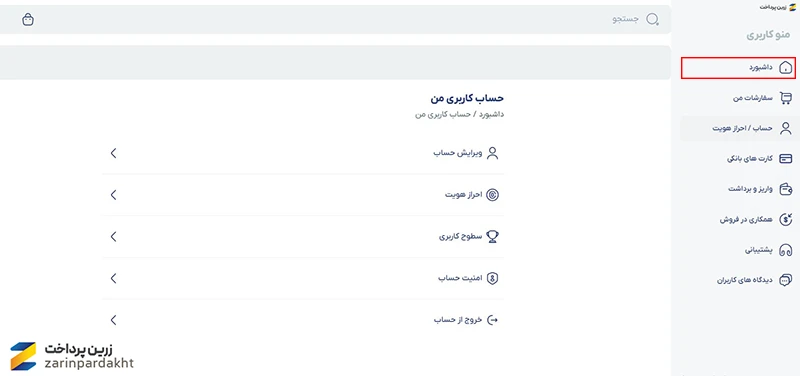Image resolution: width=800 pixels, height=376 pixels.
Task: Open سفارشات من cart icon in sidebar
Action: (786, 98)
